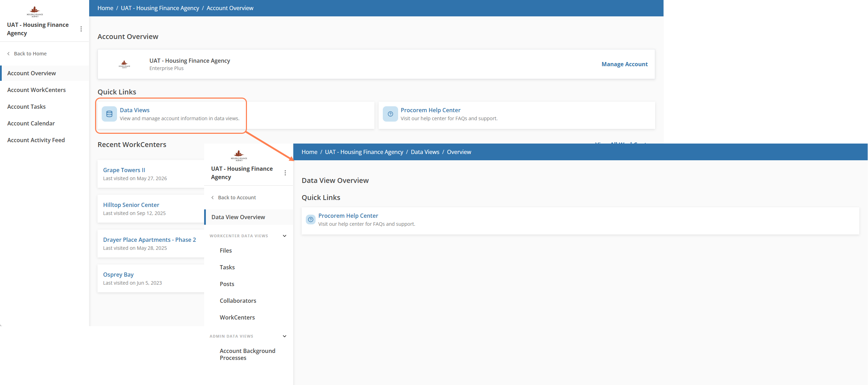This screenshot has height=385, width=868.
Task: Click 'View and manage account information' description
Action: click(179, 118)
